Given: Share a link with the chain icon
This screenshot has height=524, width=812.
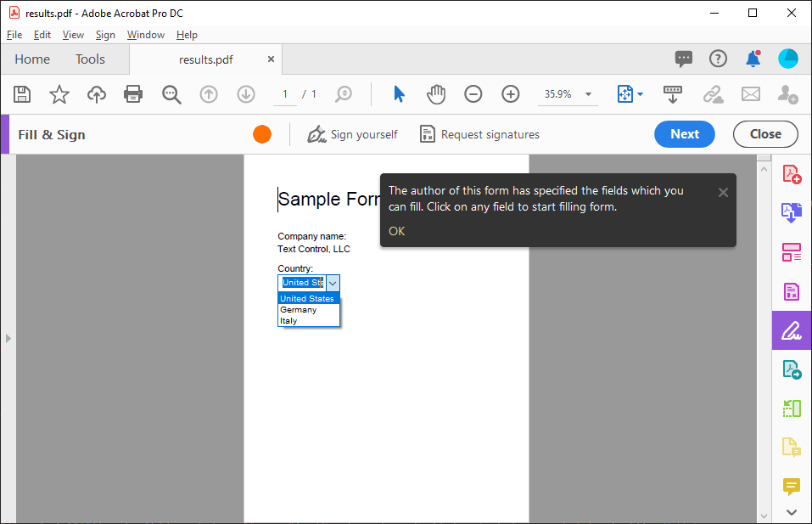Looking at the screenshot, I should (713, 94).
